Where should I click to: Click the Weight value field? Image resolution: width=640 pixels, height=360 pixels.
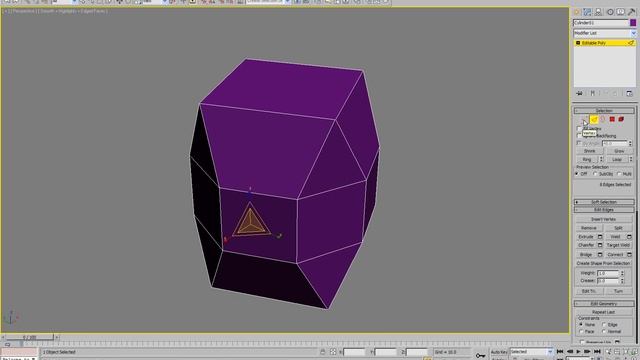pos(608,273)
